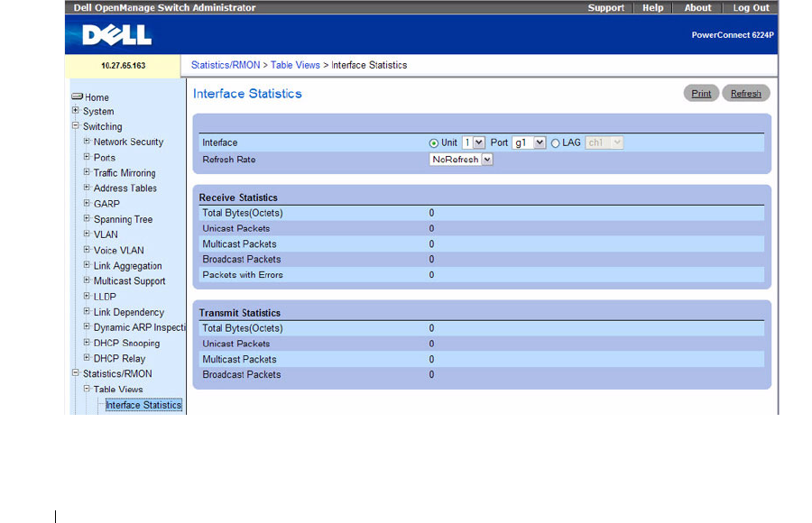Image resolution: width=812 pixels, height=523 pixels.
Task: Open the Refresh Rate dropdown
Action: click(x=461, y=160)
